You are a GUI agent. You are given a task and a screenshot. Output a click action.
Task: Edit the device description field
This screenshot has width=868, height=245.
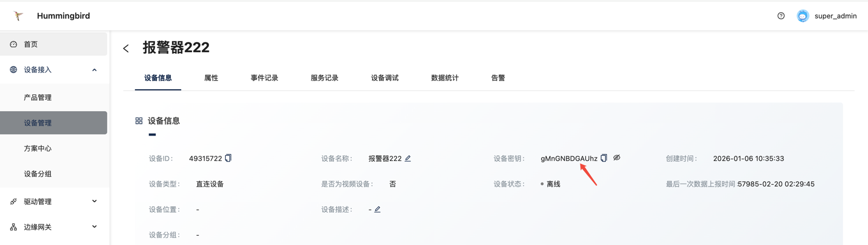pyautogui.click(x=377, y=209)
